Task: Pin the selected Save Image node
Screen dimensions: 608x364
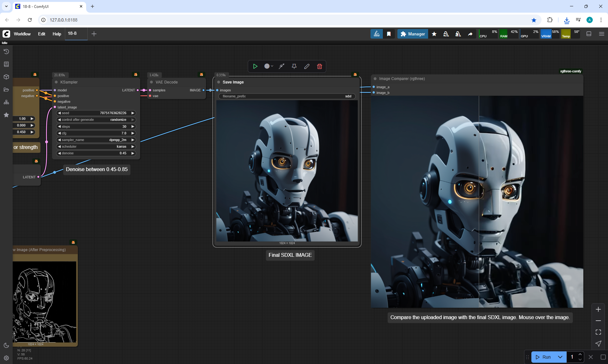Action: point(294,66)
